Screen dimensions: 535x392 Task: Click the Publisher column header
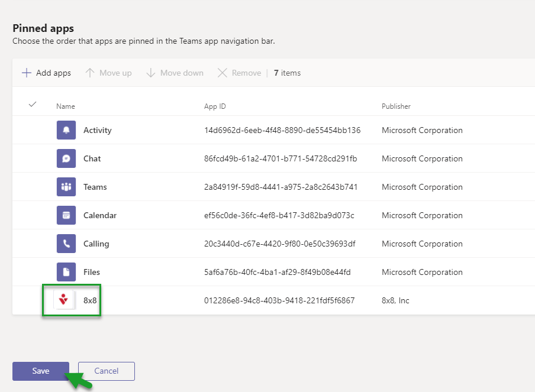pyautogui.click(x=396, y=106)
